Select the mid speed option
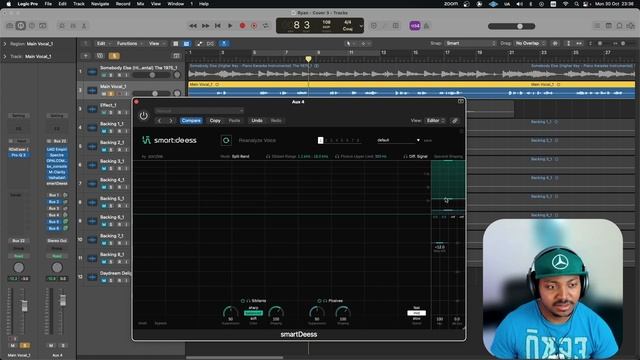Image resolution: width=640 pixels, height=360 pixels. (416, 313)
